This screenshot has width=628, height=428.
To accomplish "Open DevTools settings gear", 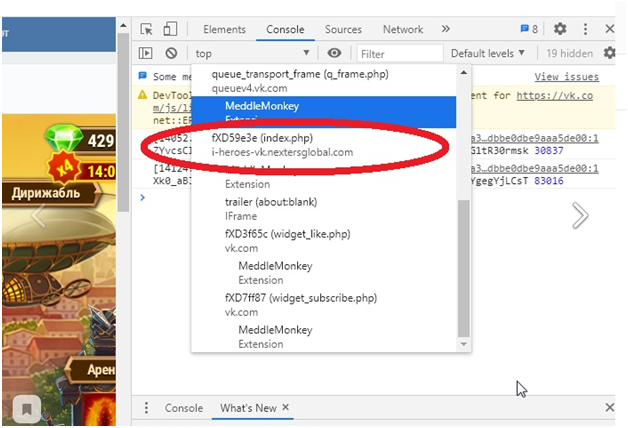I will [x=560, y=29].
